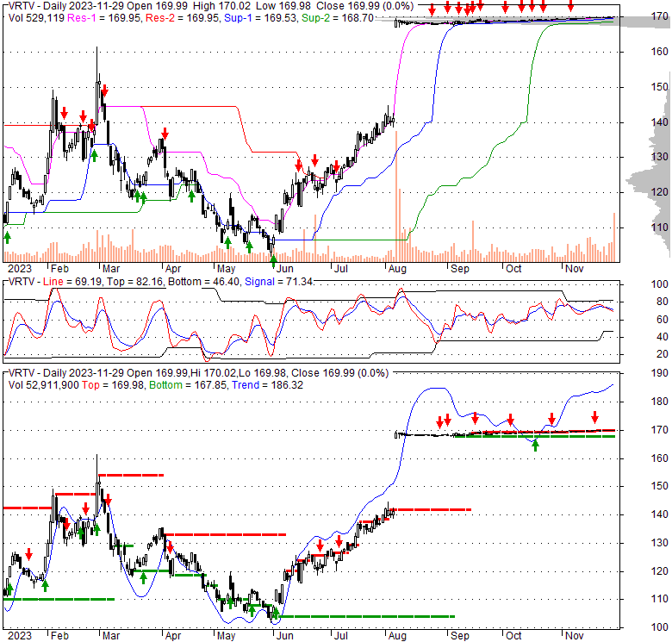The height and width of the screenshot is (642, 672).
Task: Click the 'Top = 169.98' label in bottom chart
Action: pyautogui.click(x=114, y=385)
